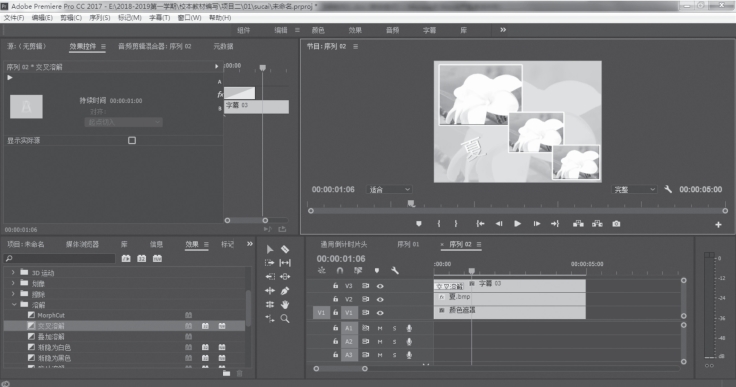
Task: Collapse the 溶解 effects folder
Action: click(14, 305)
